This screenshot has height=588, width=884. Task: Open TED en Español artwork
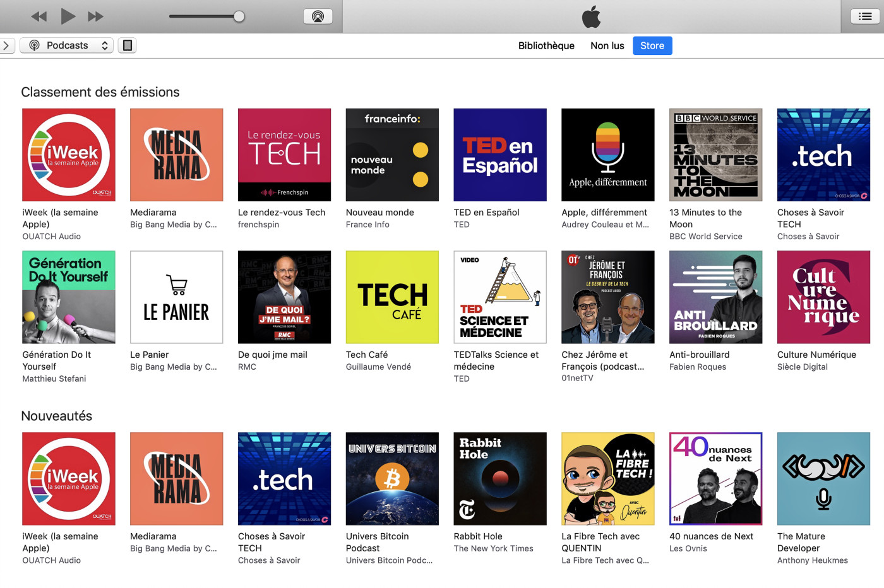tap(500, 155)
